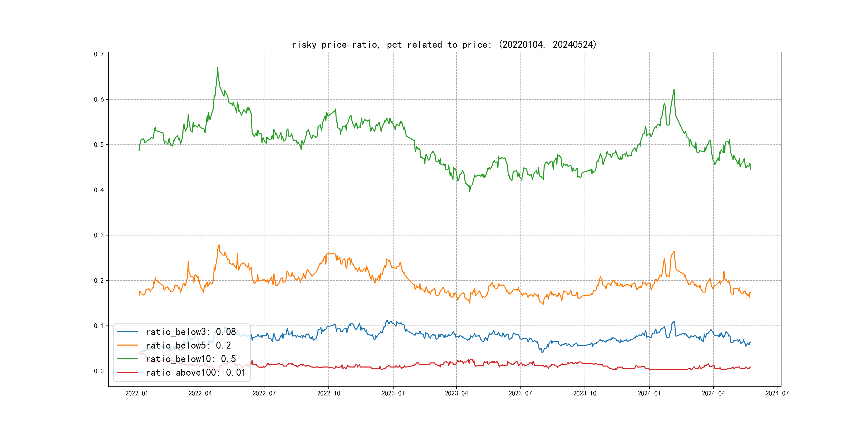Click the 2024-01 x-axis tick label
868x434 pixels.
tap(649, 393)
